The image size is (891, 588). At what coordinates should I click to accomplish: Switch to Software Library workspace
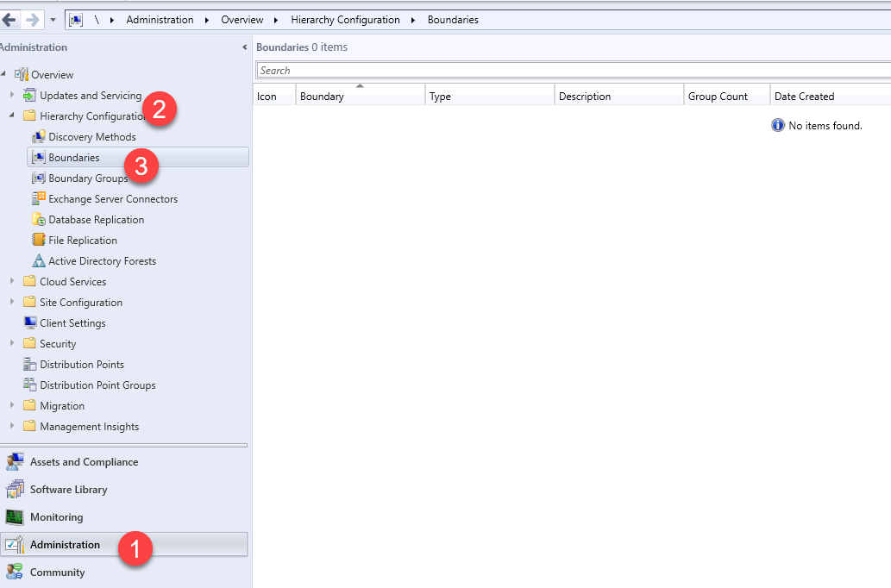(68, 490)
